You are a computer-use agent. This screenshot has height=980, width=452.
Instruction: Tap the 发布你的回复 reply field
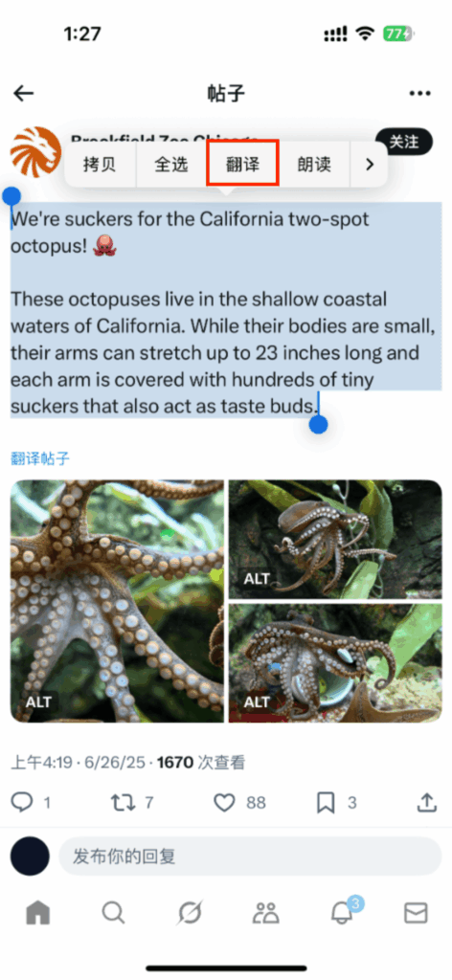point(250,857)
